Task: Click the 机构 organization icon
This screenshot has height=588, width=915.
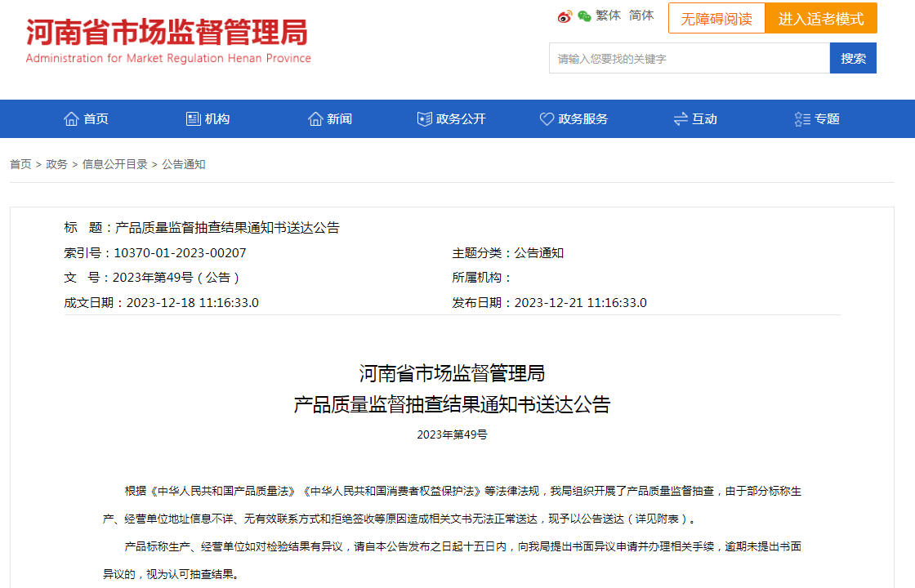Action: point(194,119)
